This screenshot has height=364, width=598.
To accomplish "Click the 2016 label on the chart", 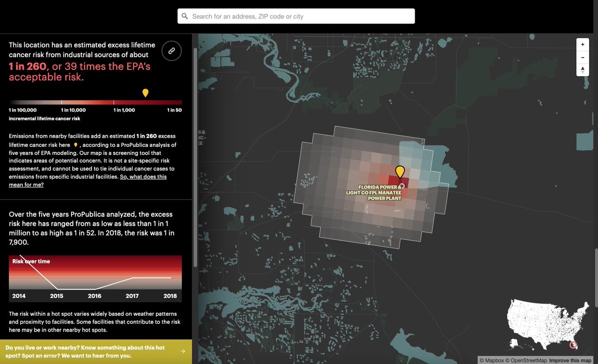I will click(95, 296).
